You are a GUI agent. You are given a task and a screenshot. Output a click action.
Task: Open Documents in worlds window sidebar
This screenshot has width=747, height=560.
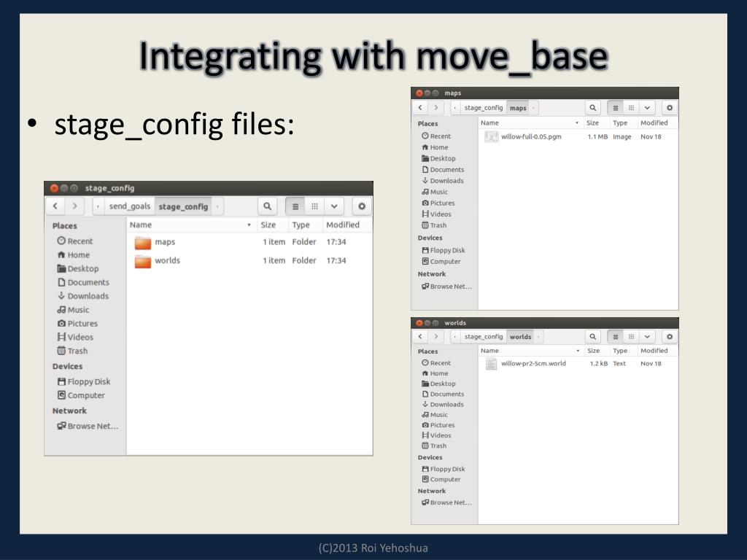click(x=443, y=394)
